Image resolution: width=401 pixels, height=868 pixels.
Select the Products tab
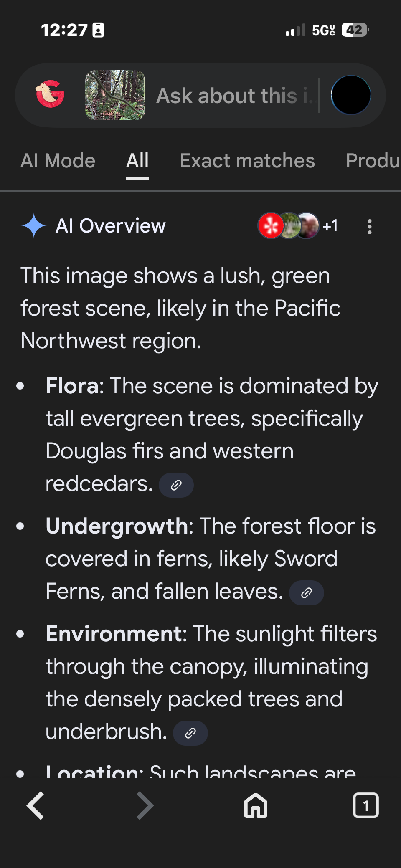(376, 160)
